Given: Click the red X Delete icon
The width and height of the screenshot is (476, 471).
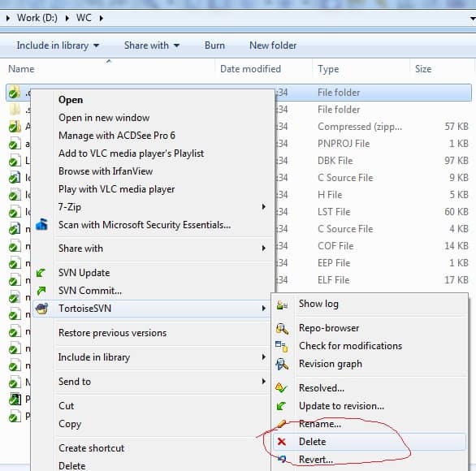Looking at the screenshot, I should (x=282, y=442).
